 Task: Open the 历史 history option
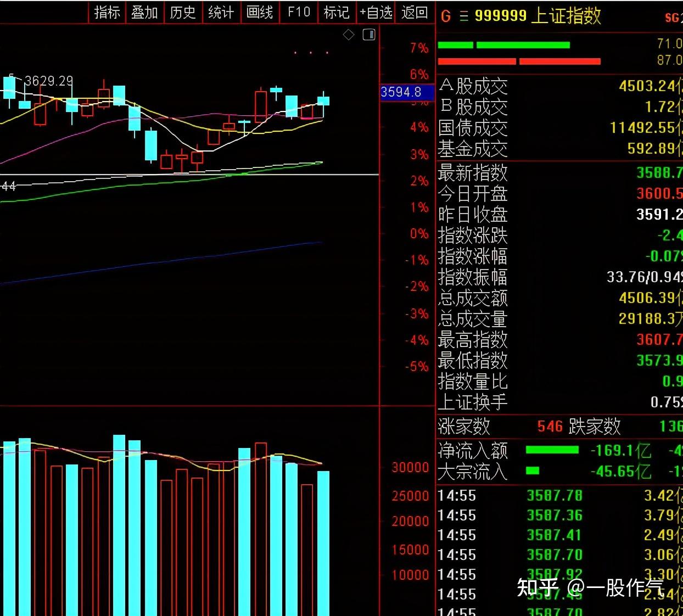coord(183,12)
